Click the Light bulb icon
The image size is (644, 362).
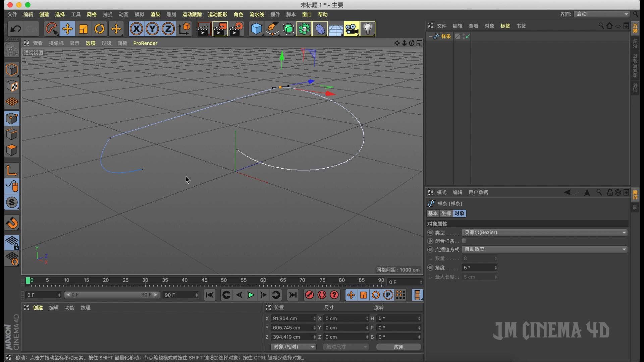[x=368, y=29]
